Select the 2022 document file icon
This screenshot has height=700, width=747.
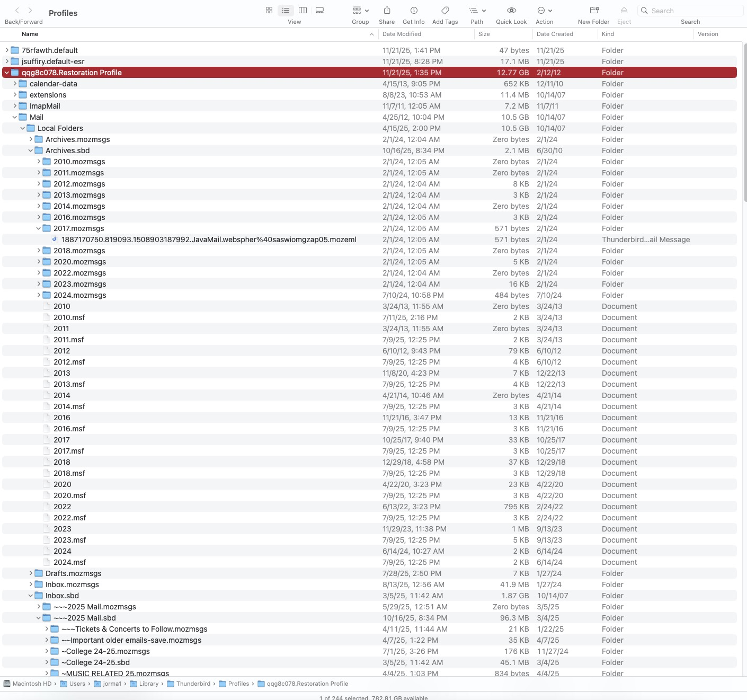click(x=47, y=507)
